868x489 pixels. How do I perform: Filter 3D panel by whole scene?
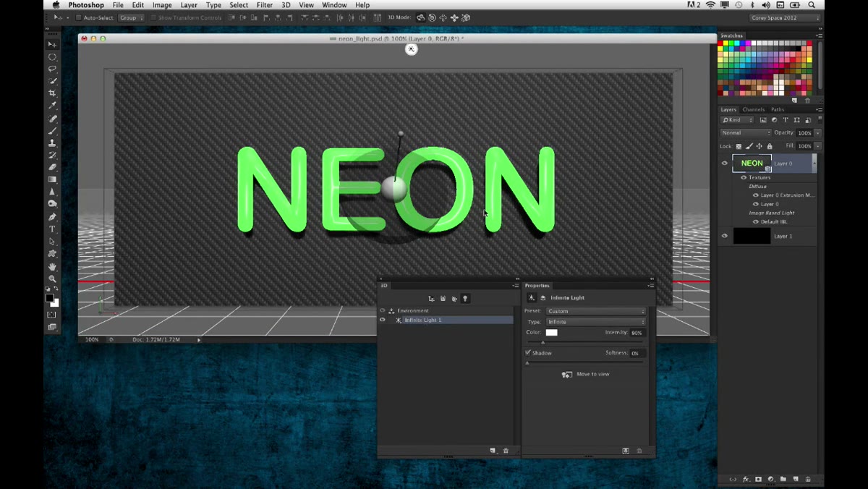pyautogui.click(x=431, y=298)
